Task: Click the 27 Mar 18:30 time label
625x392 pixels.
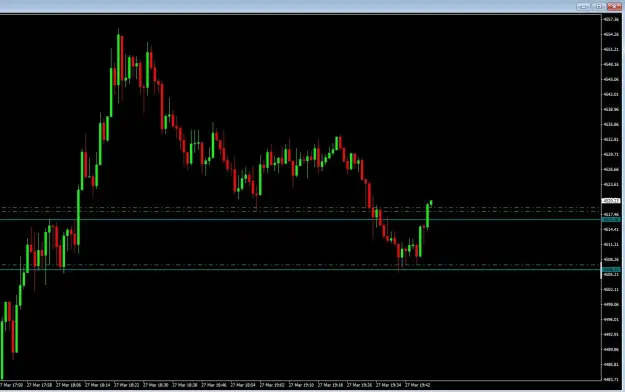Action: point(156,385)
